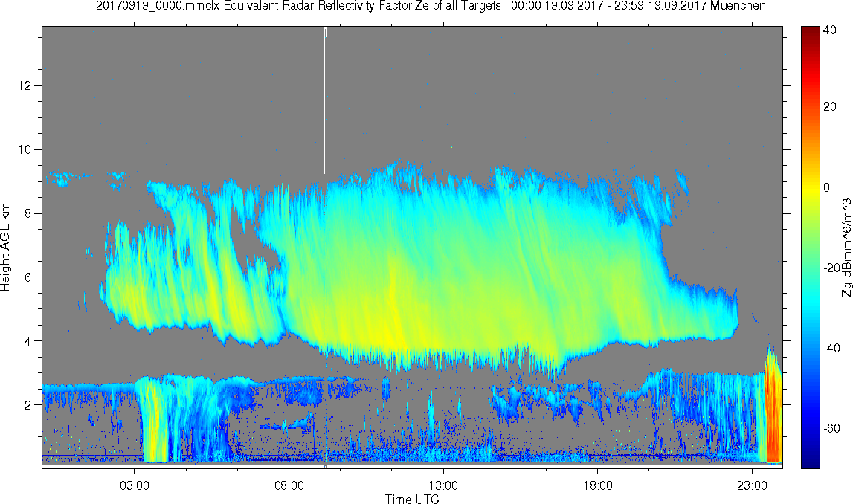This screenshot has height=504, width=853.
Task: Click the '23:00' time axis label
Action: pos(752,485)
